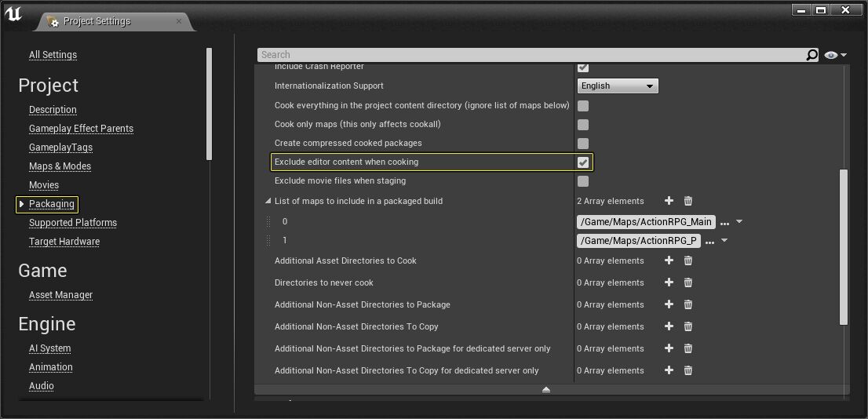868x419 pixels.
Task: Add Additional Non-Asset Directories to Package element
Action: (669, 304)
